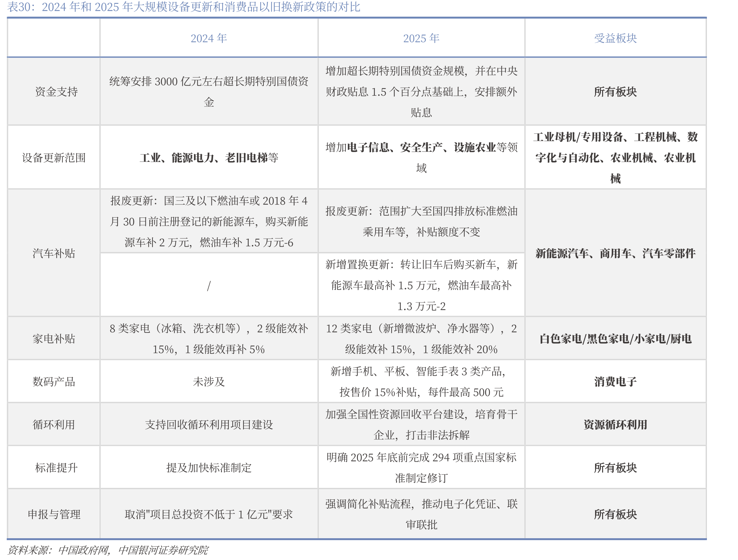
Task: Click 2024 报废更新 cell about 国三 vehicles
Action: (209, 221)
